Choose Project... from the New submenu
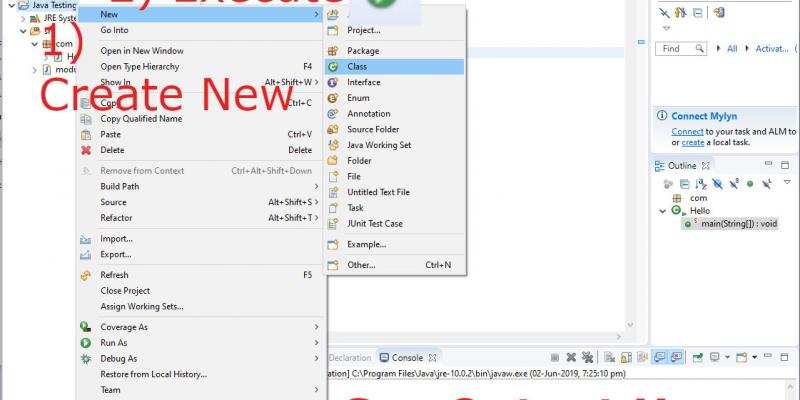Viewport: 800px width, 400px height. (x=394, y=30)
